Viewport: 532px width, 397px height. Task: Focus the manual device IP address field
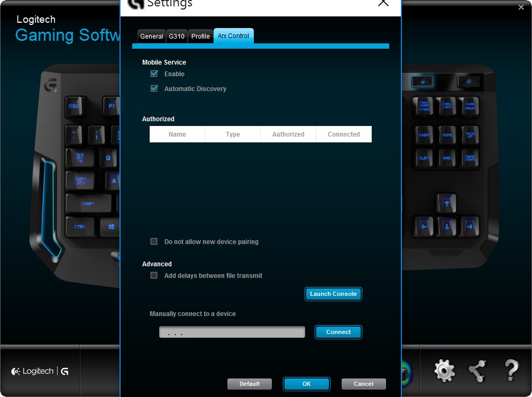(x=232, y=332)
